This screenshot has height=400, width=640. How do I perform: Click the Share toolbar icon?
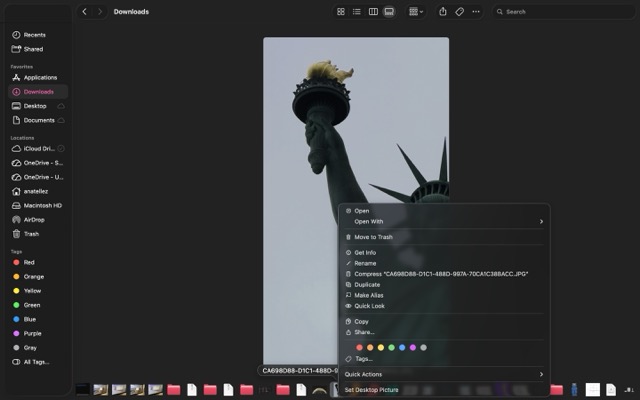click(x=443, y=11)
